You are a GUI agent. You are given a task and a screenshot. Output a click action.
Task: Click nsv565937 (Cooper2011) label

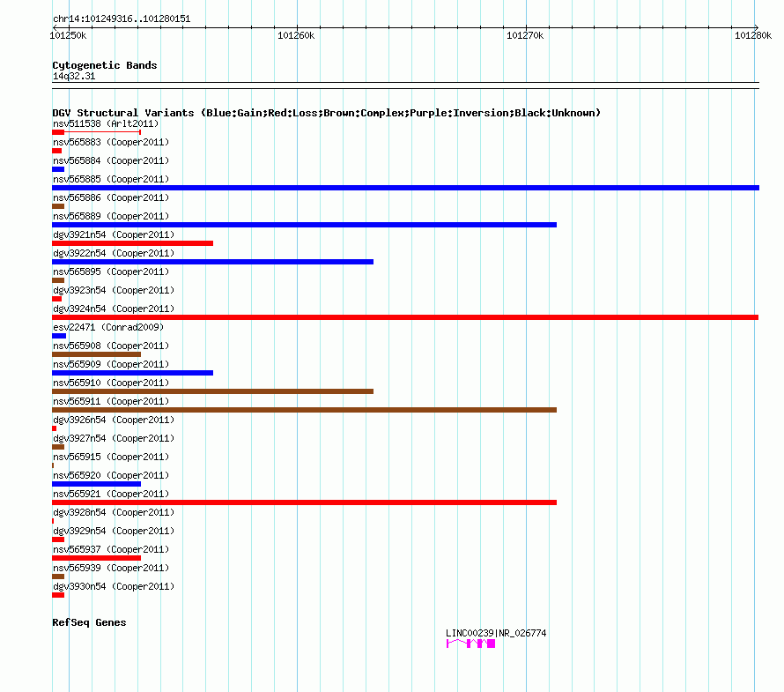111,549
